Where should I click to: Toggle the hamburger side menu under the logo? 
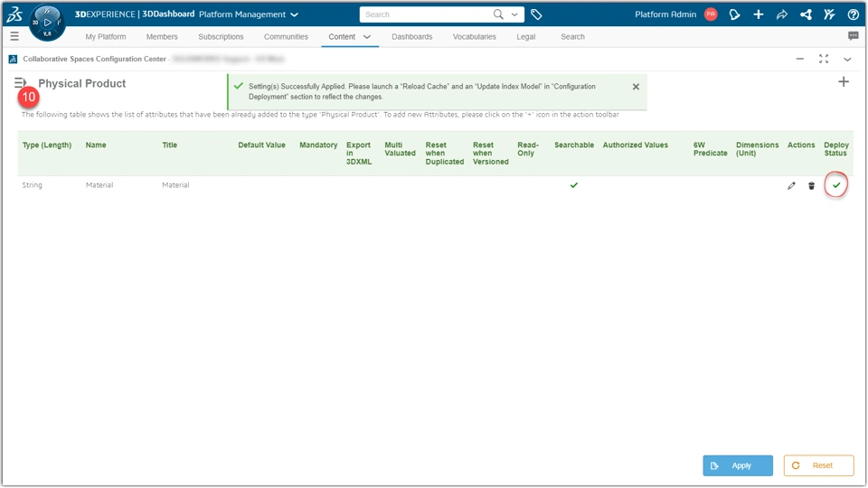tap(14, 36)
